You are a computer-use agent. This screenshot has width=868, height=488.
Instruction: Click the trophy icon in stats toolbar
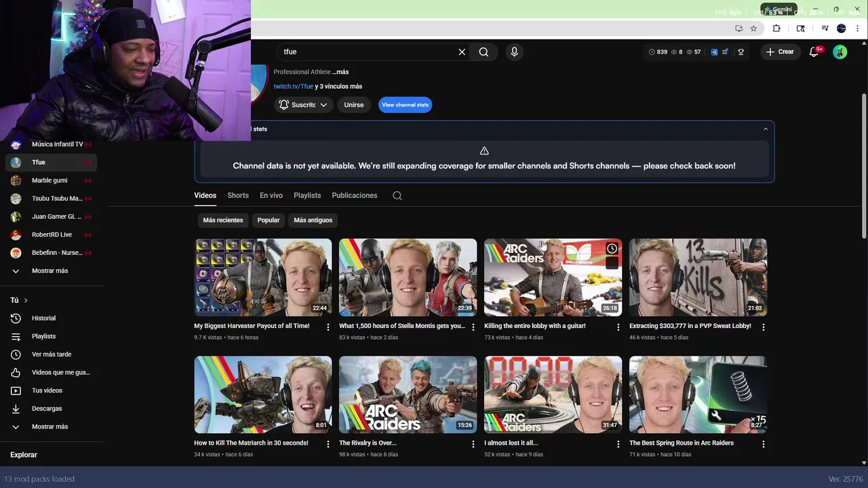point(741,52)
